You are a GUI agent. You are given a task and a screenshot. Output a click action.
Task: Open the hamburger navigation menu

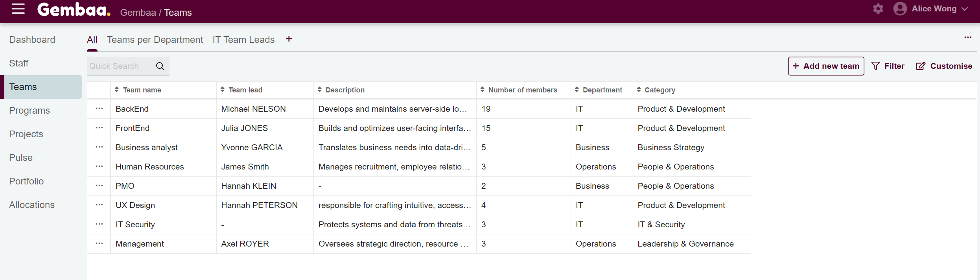point(18,9)
